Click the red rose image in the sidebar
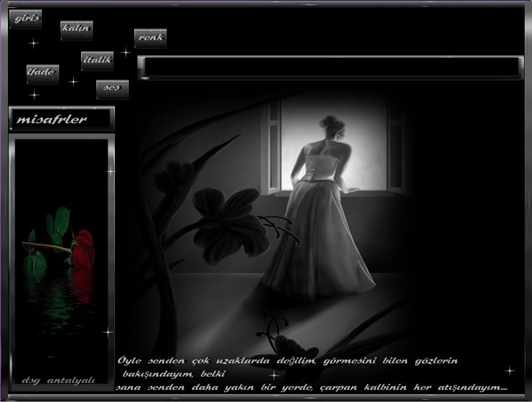This screenshot has width=532, height=402. click(x=83, y=249)
